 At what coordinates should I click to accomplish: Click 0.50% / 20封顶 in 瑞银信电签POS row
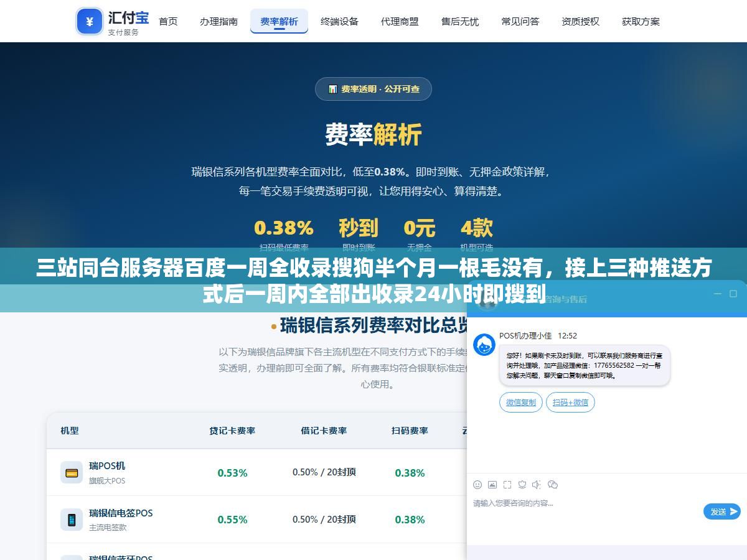point(324,519)
